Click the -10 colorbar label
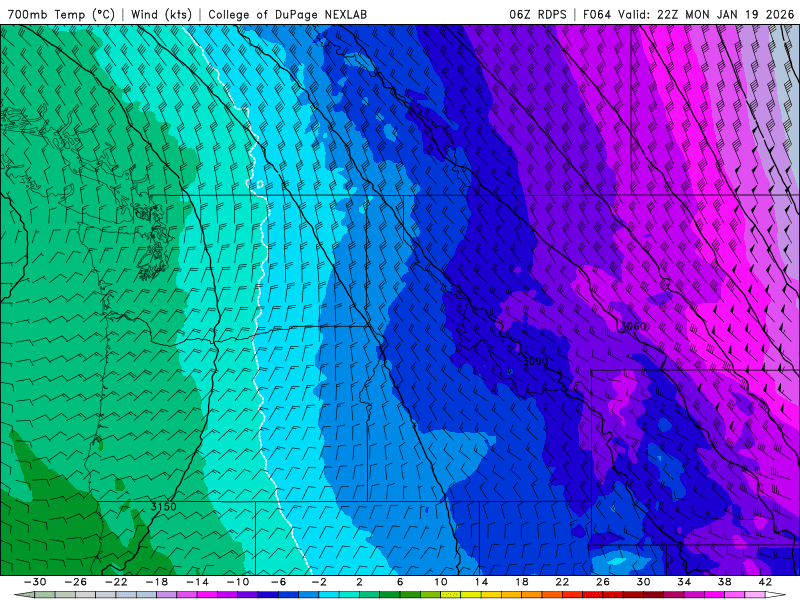The width and height of the screenshot is (800, 600). [x=238, y=582]
